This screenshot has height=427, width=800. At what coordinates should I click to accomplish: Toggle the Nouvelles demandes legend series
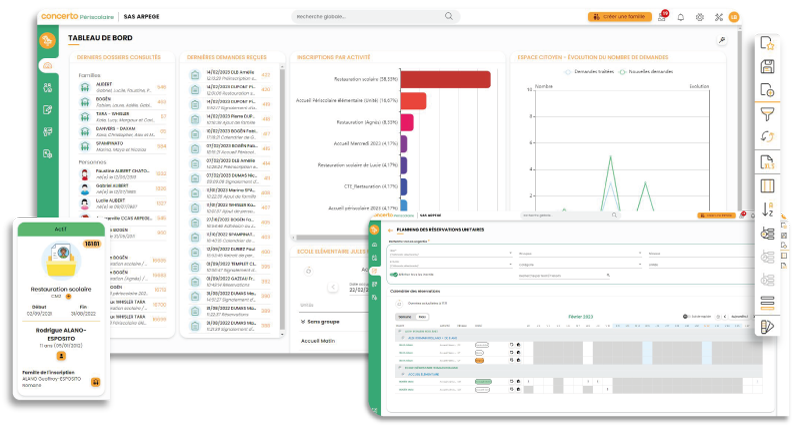[646, 72]
